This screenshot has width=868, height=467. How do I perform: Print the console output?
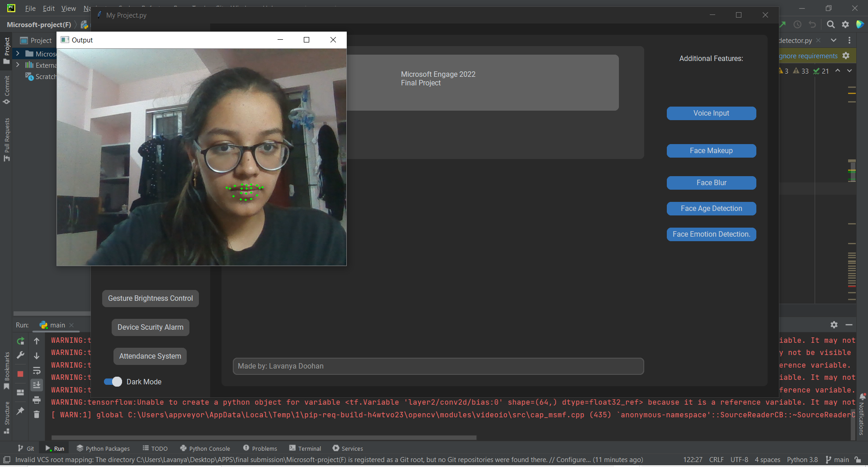coord(37,400)
